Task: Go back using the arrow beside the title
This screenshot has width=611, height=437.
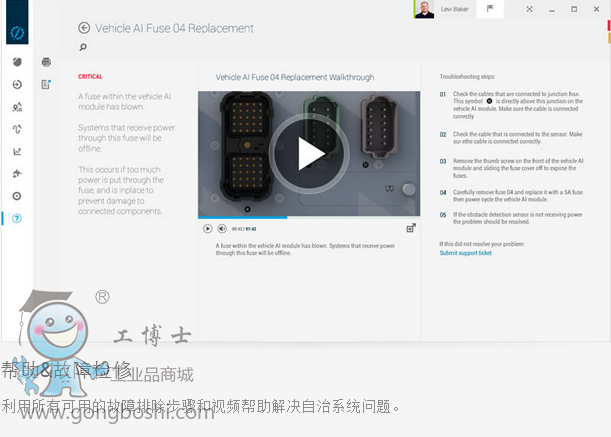Action: [84, 28]
